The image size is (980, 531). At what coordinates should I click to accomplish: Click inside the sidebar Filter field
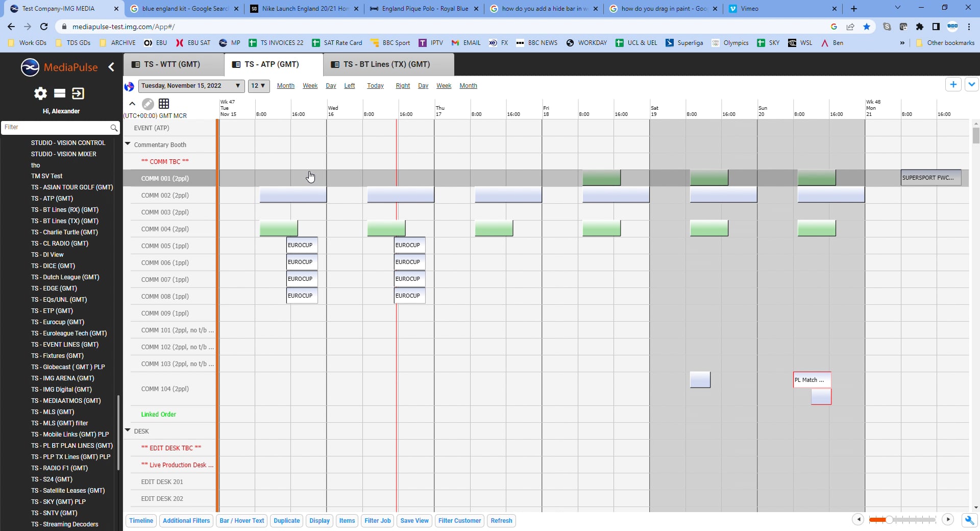click(x=56, y=128)
